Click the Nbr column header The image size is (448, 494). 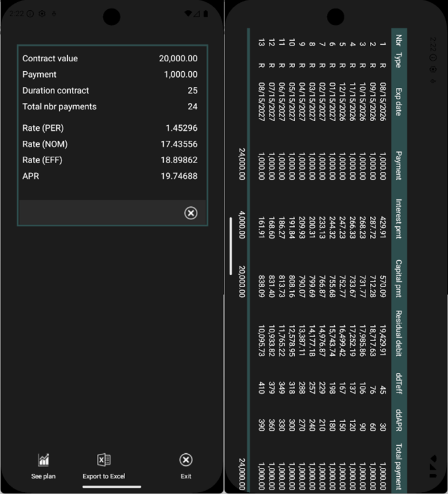[x=399, y=40]
